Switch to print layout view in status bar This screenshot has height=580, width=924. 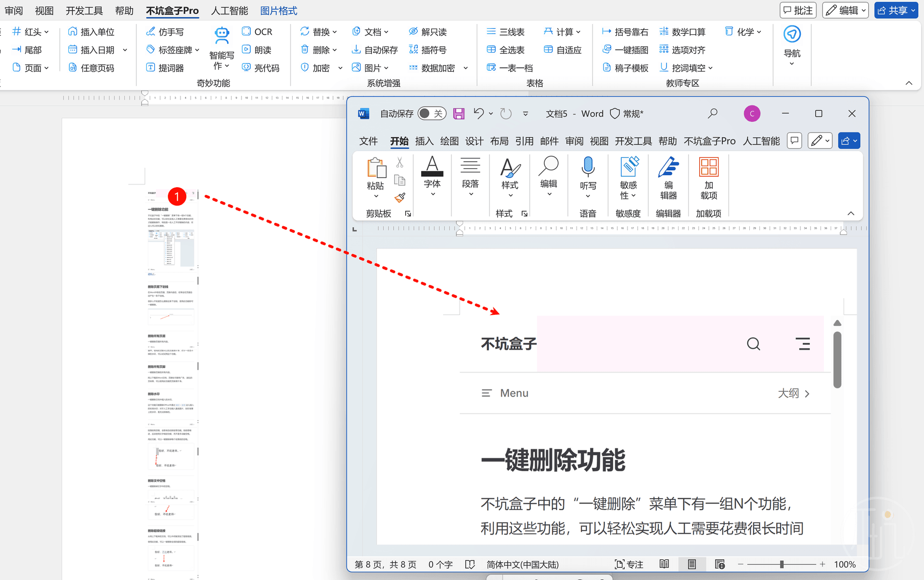(692, 564)
